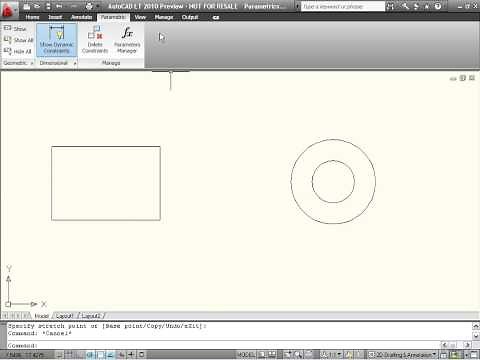
Task: Toggle Show Dynamic Constraints button
Action: pos(56,40)
